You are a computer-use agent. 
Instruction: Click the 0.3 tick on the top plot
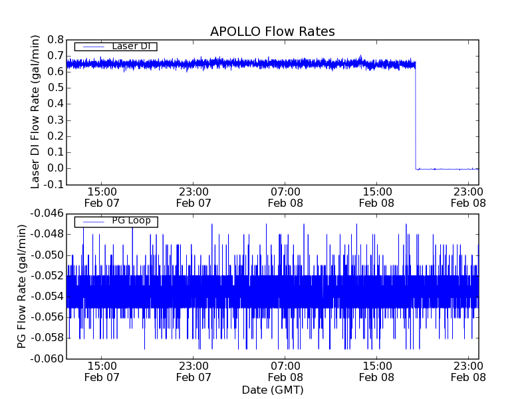[x=56, y=120]
